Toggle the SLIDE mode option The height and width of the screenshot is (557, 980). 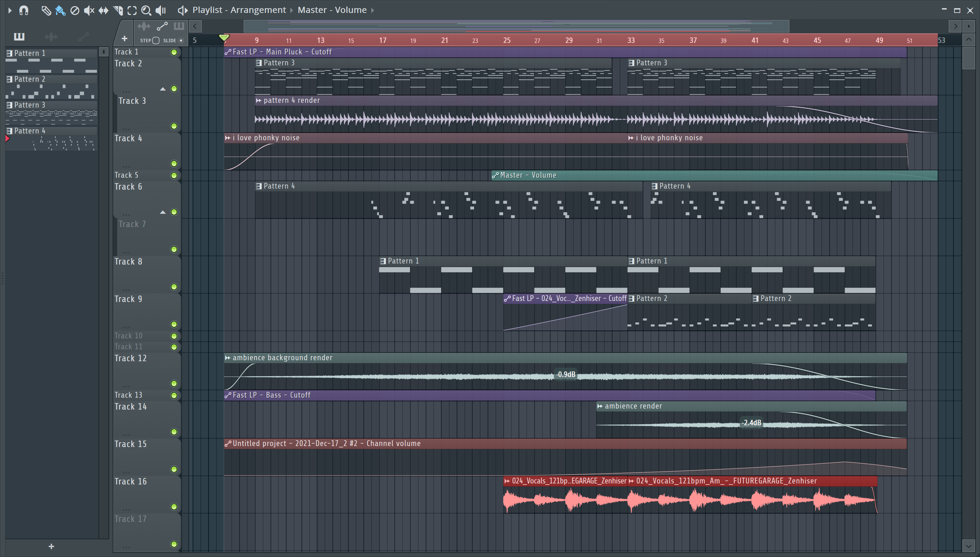(181, 41)
